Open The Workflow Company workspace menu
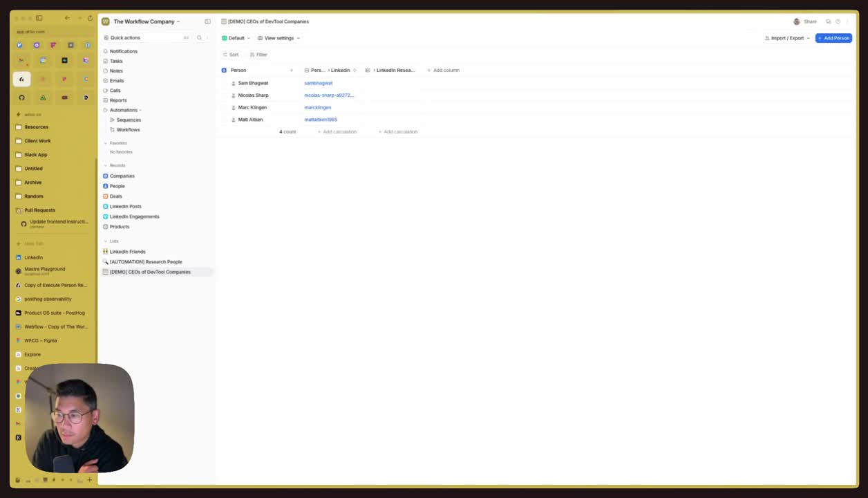 coord(146,21)
